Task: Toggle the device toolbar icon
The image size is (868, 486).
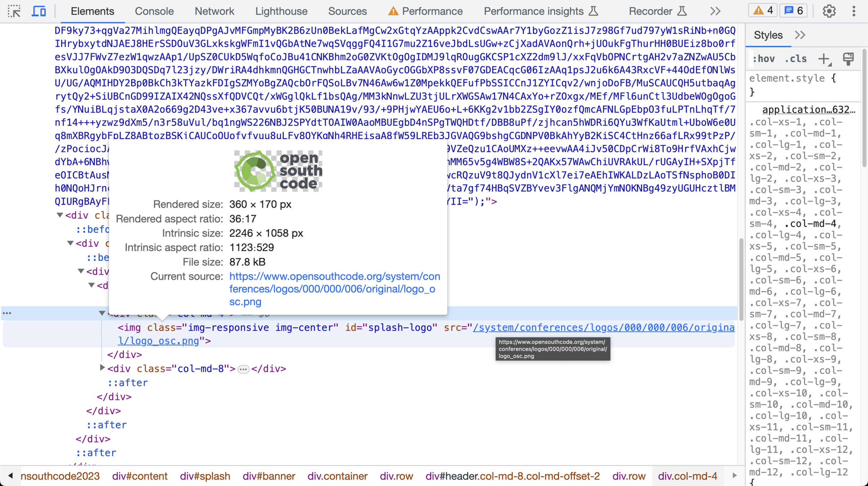Action: coord(39,11)
